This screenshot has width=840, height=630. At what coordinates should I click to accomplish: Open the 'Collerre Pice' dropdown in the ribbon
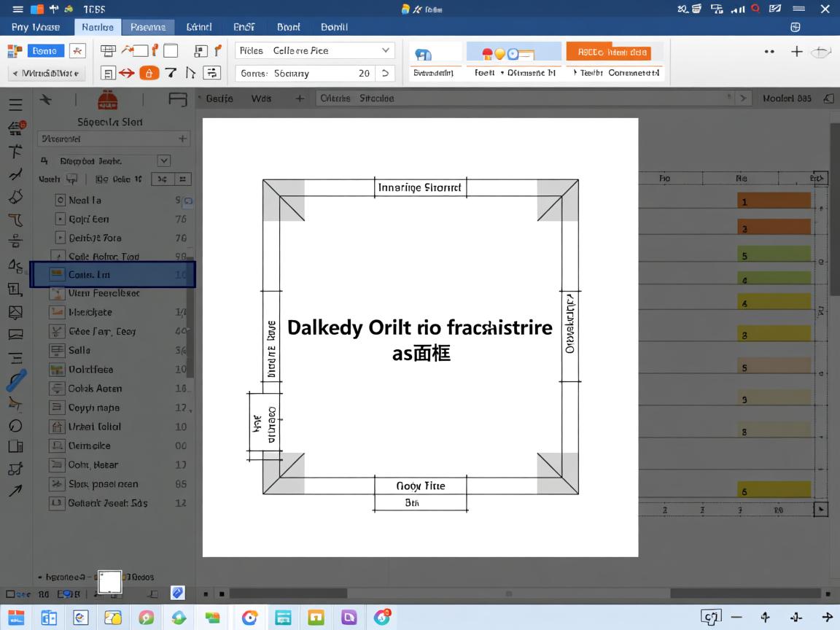386,50
